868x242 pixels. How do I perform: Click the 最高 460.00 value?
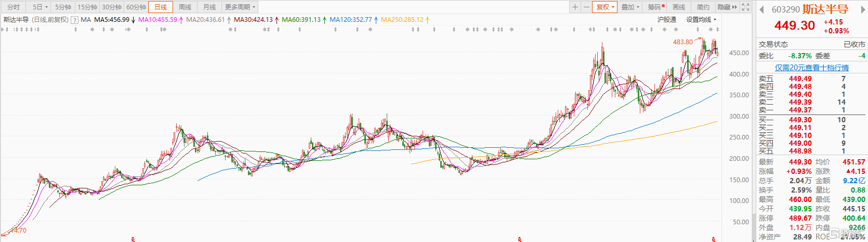click(800, 199)
